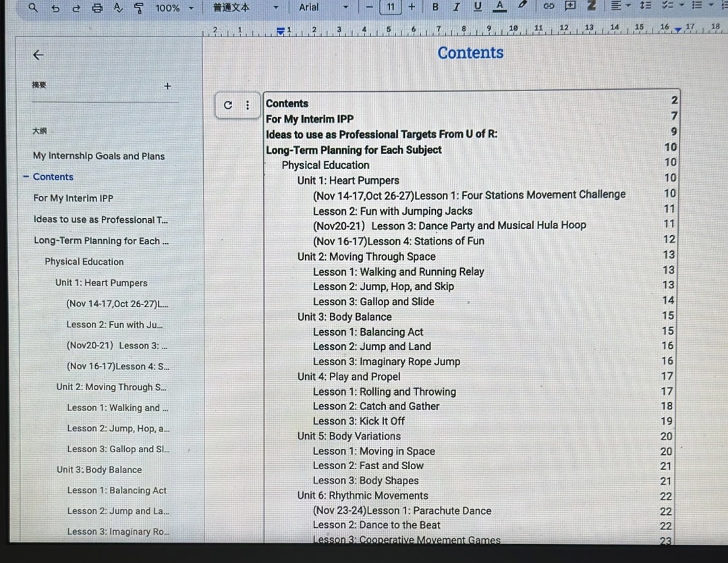
Task: Open the paragraph style dropdown
Action: click(x=245, y=7)
